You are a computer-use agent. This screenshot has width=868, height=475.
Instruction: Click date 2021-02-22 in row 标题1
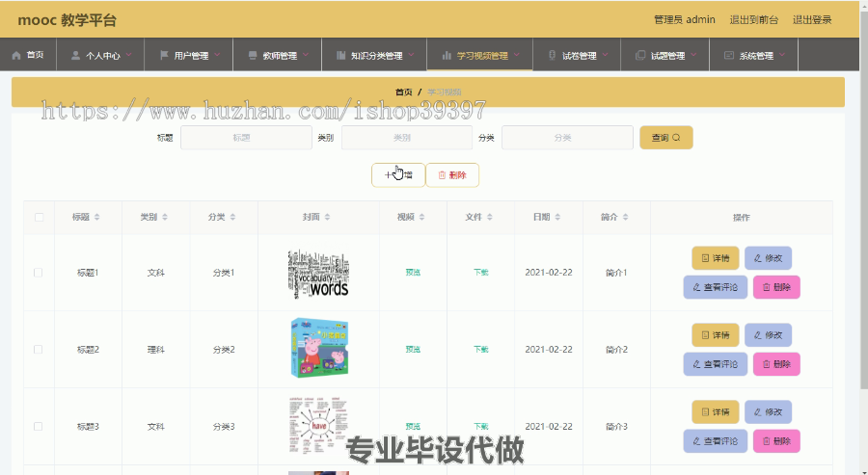click(549, 273)
